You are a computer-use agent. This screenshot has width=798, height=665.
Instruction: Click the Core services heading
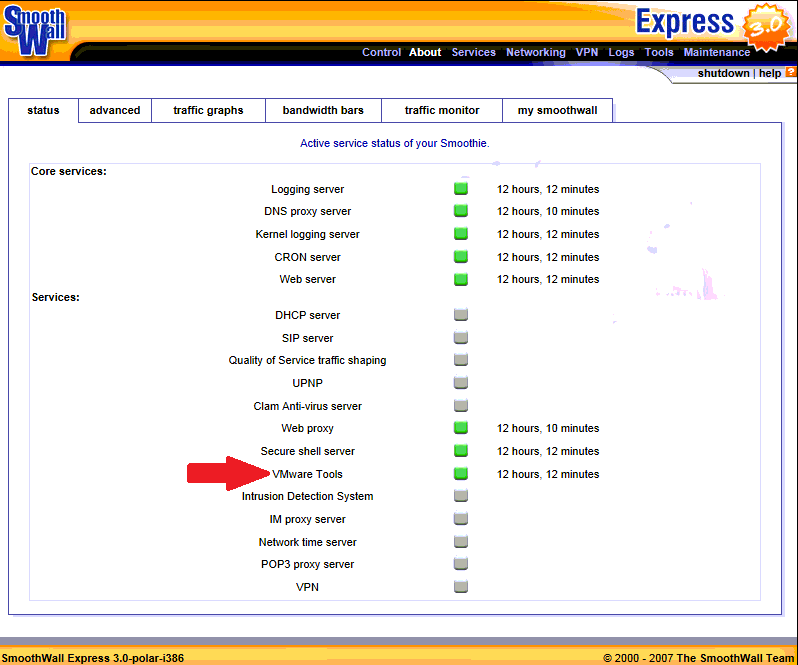point(69,171)
